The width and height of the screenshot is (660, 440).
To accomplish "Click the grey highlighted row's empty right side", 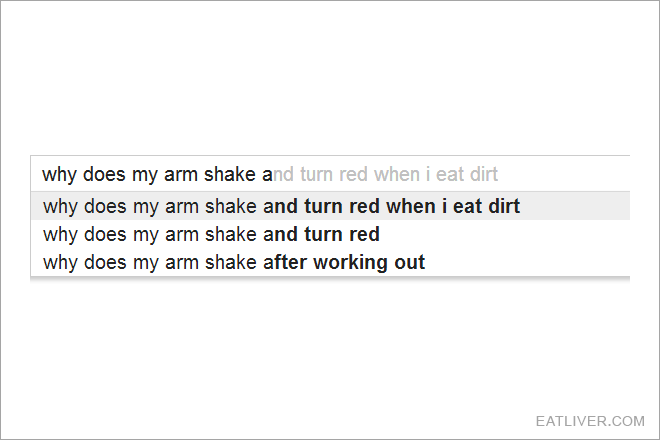I will (x=575, y=206).
